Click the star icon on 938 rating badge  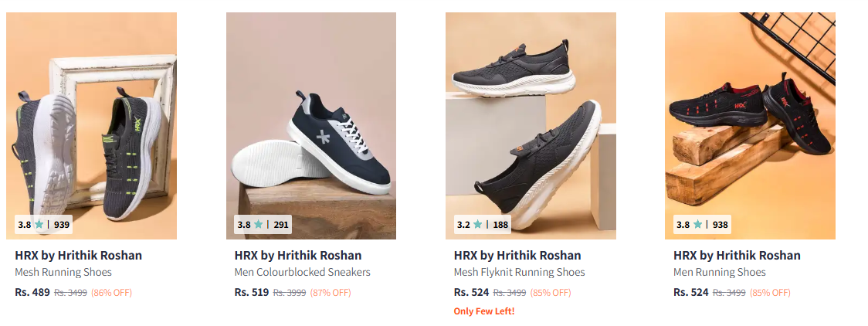click(697, 225)
